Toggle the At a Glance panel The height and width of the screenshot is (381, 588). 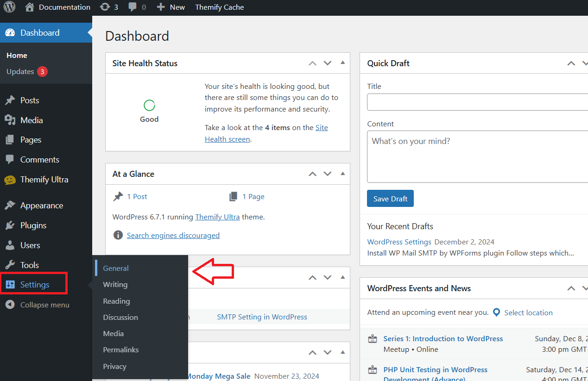pos(343,174)
